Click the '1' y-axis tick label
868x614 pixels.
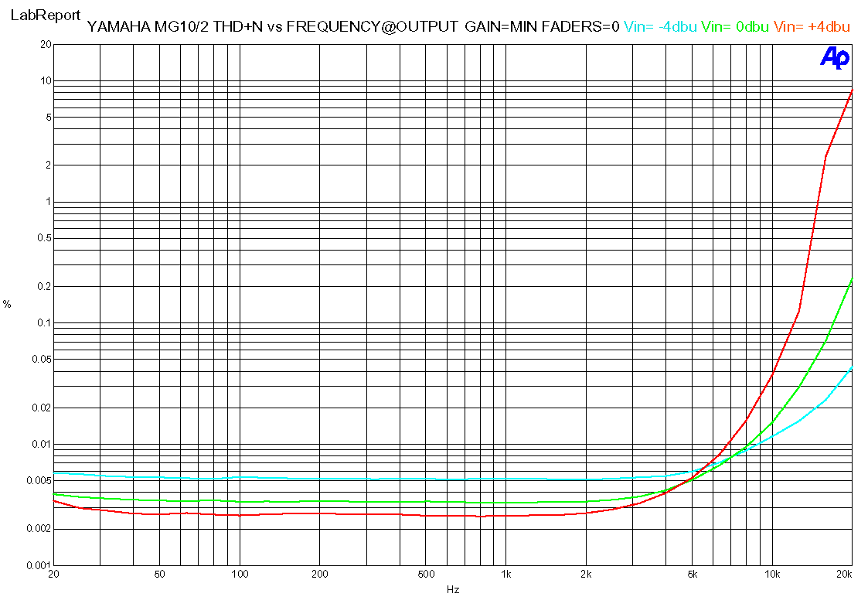48,202
